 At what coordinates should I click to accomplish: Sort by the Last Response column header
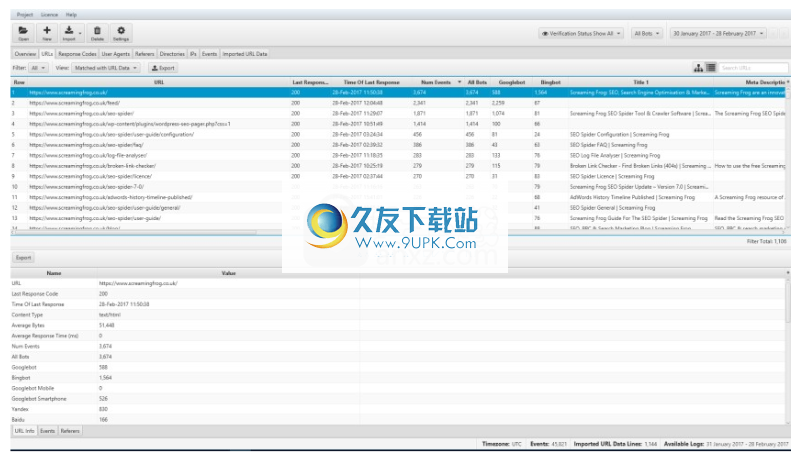[x=310, y=82]
